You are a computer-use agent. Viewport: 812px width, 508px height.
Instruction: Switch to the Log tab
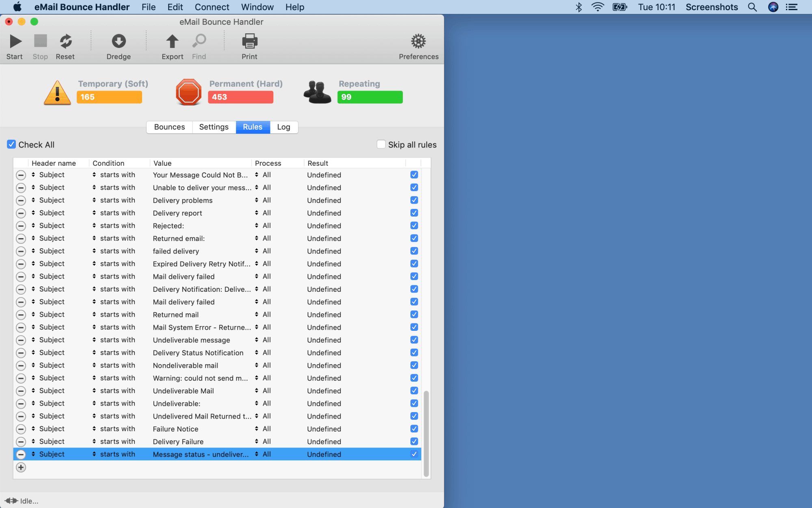(283, 127)
